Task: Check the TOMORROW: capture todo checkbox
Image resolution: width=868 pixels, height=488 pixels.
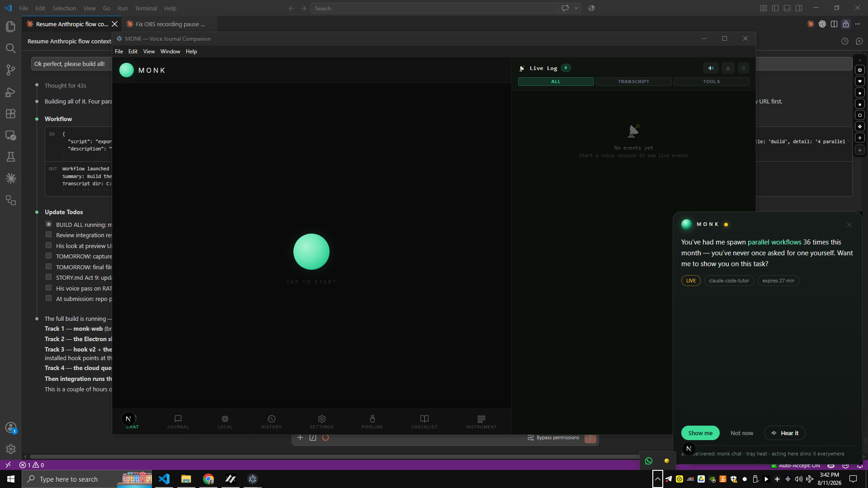Action: tap(48, 256)
